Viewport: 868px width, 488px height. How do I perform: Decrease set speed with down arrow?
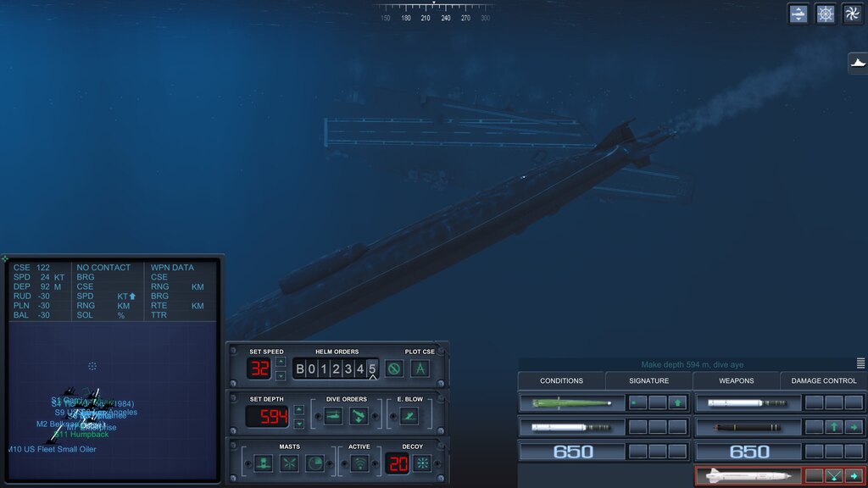281,375
